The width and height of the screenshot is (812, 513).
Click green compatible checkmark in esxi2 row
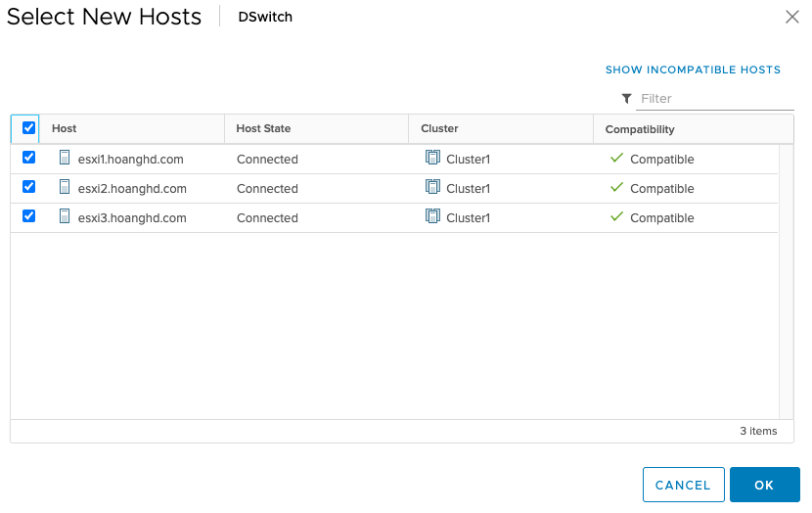click(x=616, y=188)
